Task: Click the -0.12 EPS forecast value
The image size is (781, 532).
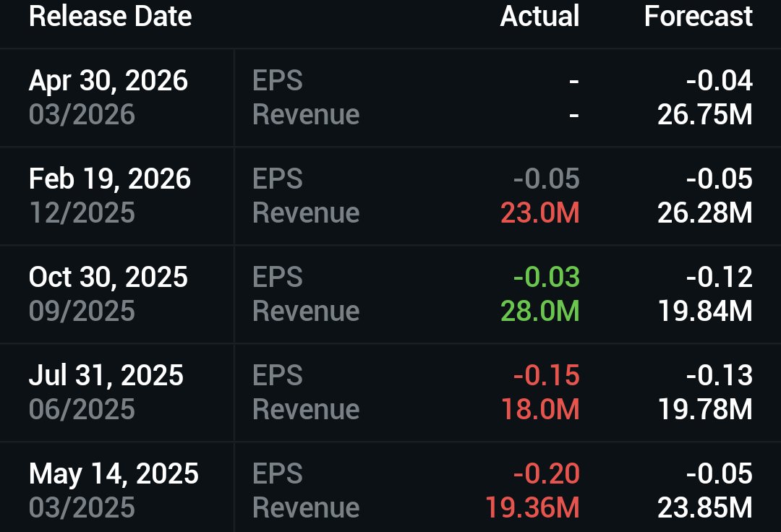Action: [x=719, y=277]
